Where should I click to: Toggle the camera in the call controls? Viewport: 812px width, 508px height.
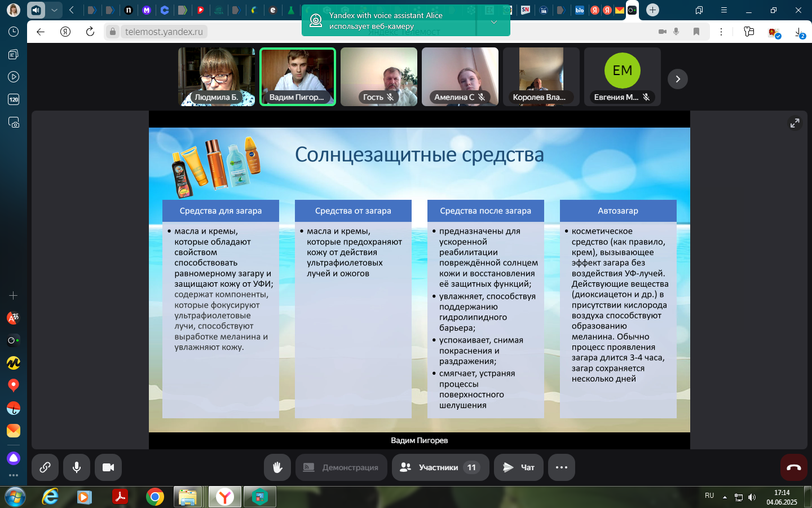(x=108, y=467)
